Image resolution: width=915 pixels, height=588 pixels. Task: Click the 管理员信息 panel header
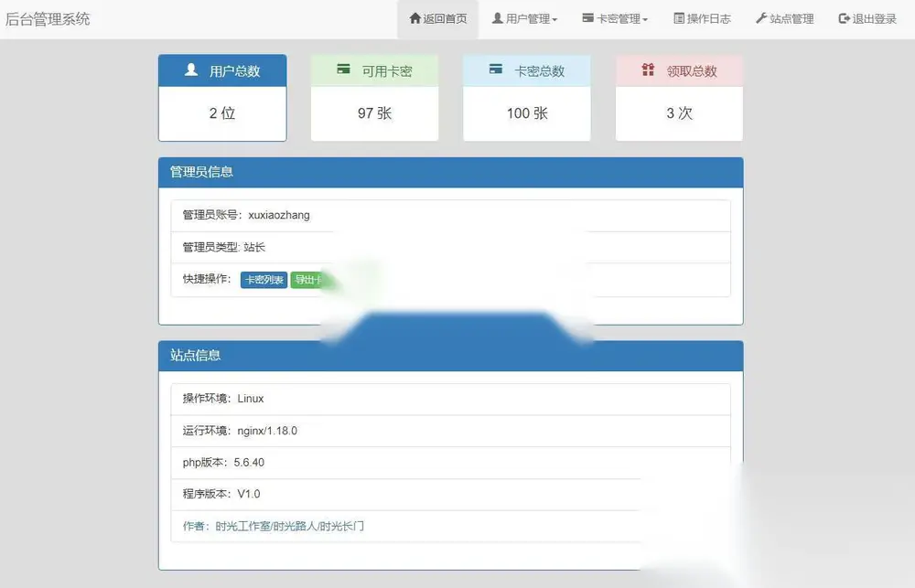point(450,172)
